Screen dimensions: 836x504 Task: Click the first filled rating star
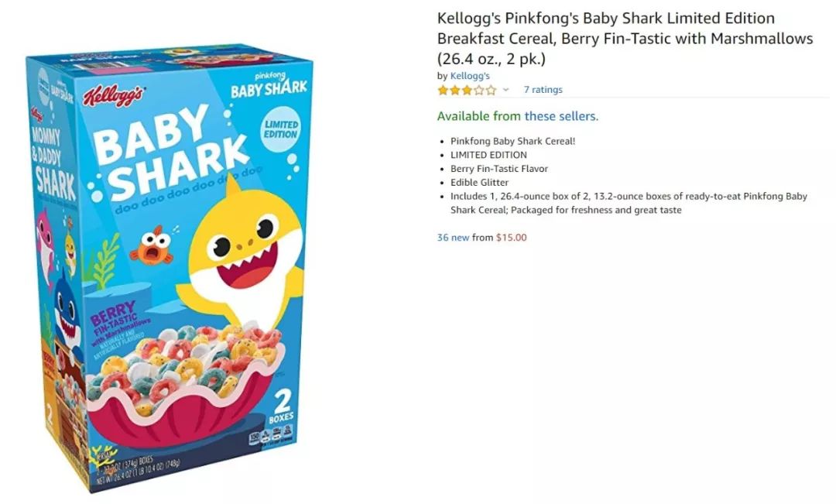point(443,90)
